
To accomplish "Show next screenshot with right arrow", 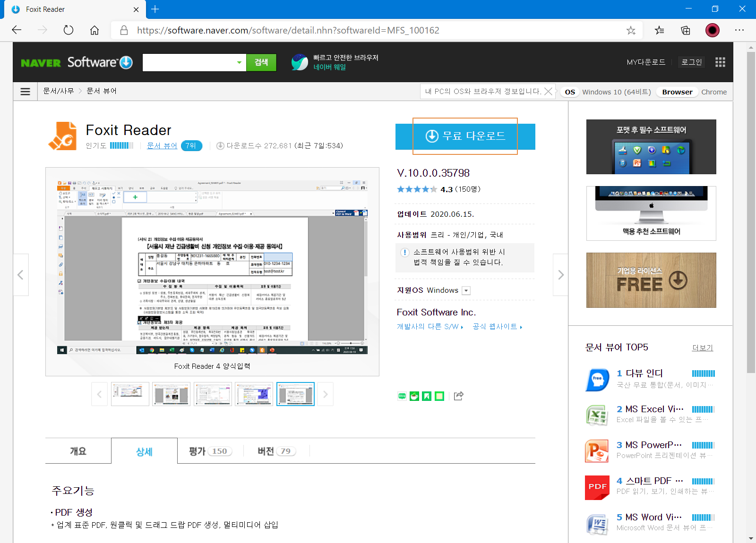I will (x=561, y=275).
